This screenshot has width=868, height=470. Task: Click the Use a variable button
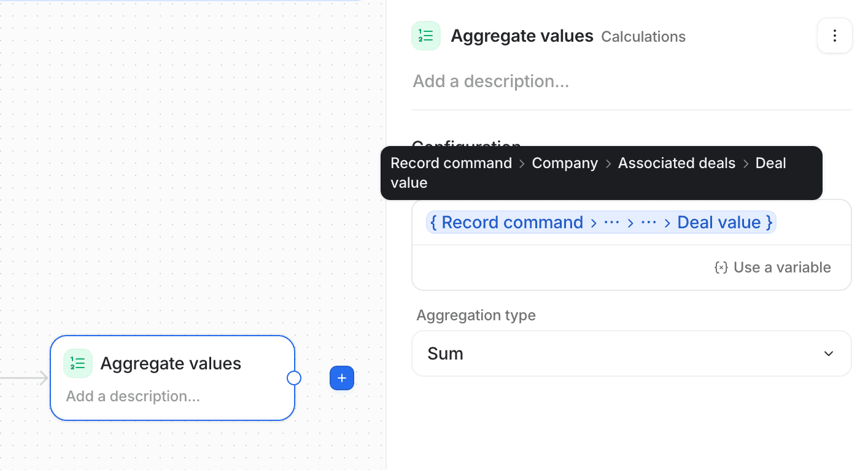pos(773,268)
